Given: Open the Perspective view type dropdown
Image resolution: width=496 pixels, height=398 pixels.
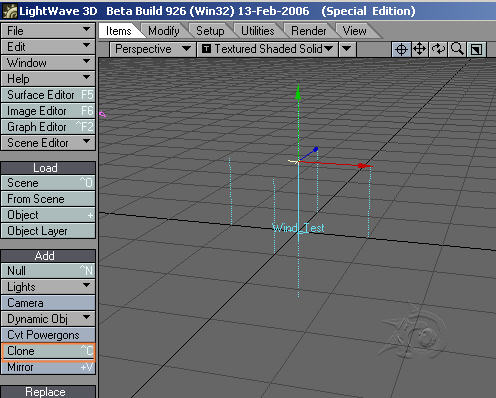Looking at the screenshot, I should pos(153,49).
